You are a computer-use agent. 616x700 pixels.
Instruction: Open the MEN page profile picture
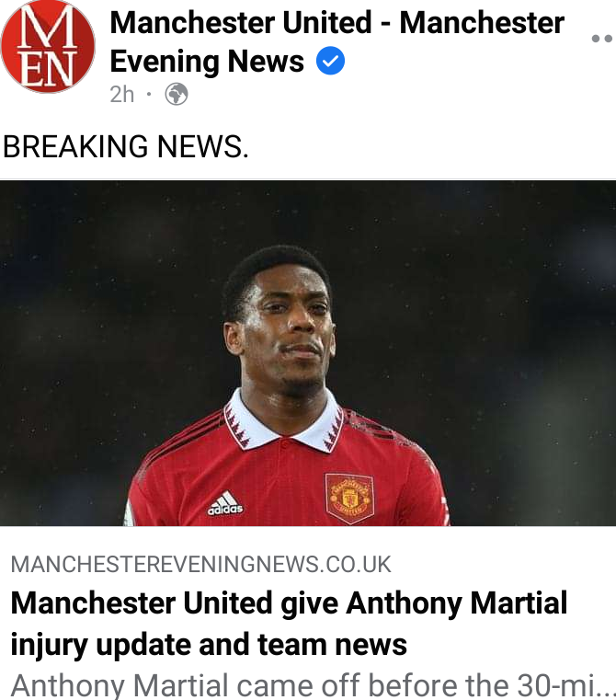tap(48, 46)
